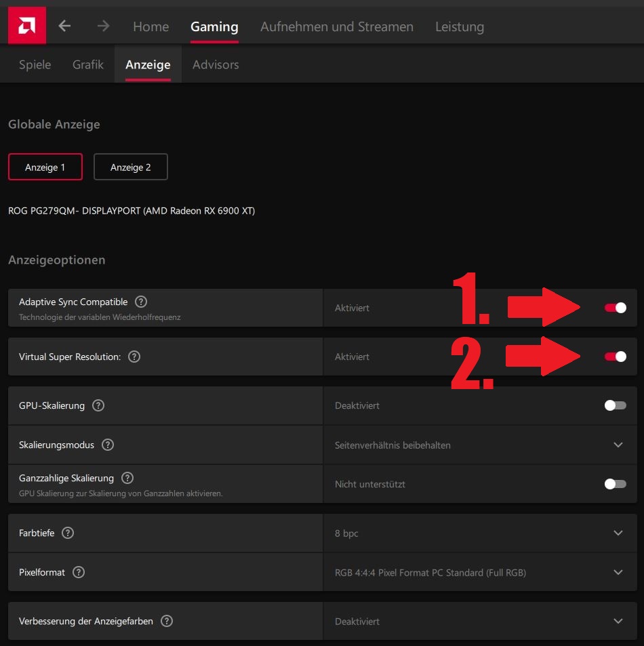Select the Gaming tab

(x=214, y=27)
